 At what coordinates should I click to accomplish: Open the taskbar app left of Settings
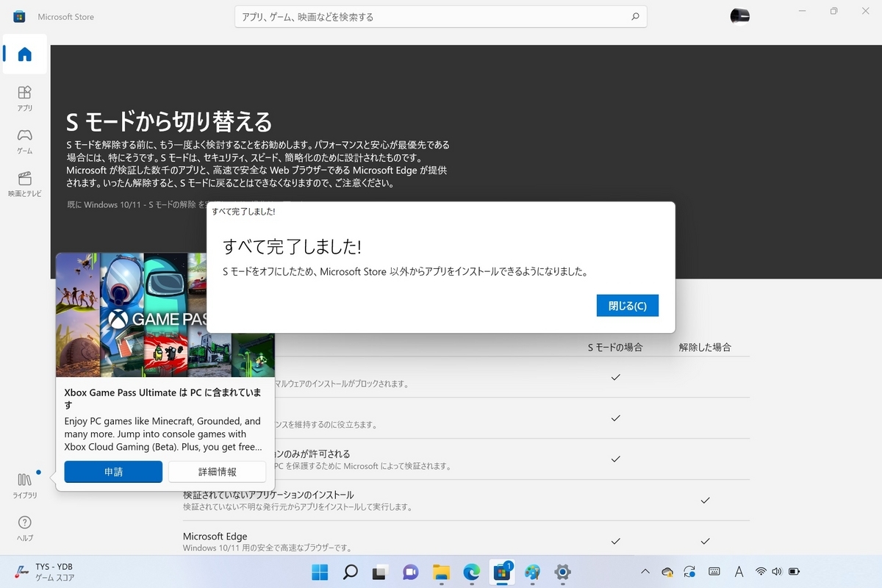coord(532,572)
